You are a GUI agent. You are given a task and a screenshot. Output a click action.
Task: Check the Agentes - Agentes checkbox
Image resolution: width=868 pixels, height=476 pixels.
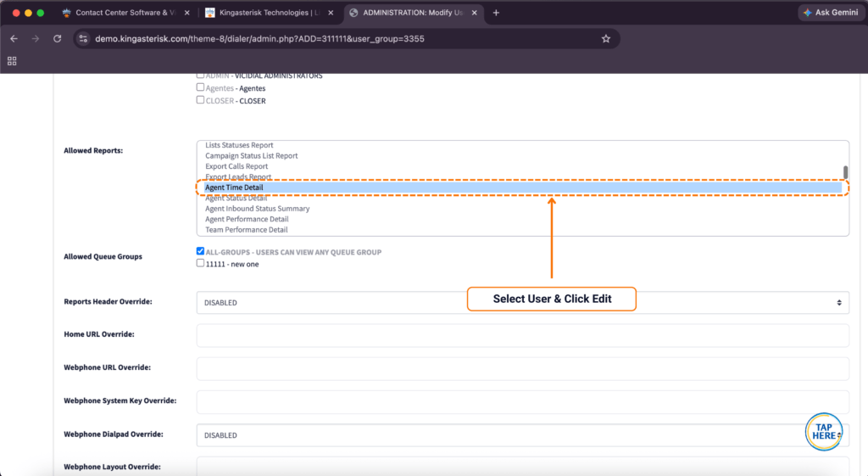pyautogui.click(x=200, y=87)
